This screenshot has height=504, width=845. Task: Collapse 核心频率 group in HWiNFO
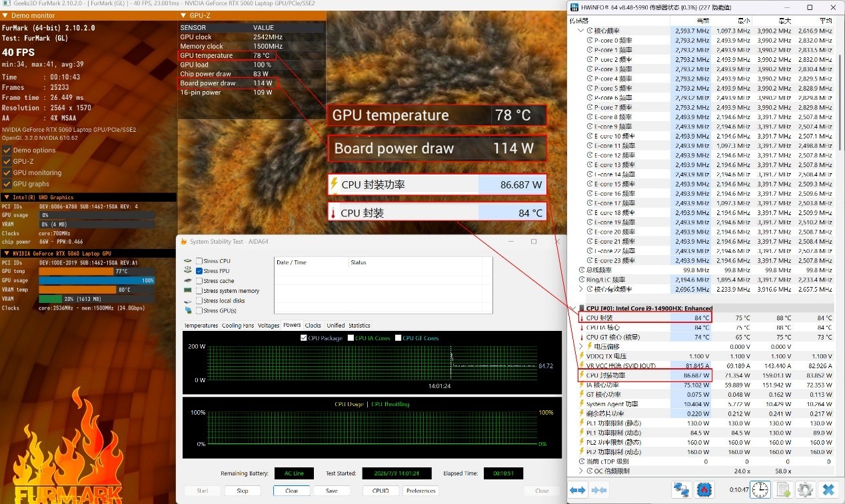[x=581, y=31]
